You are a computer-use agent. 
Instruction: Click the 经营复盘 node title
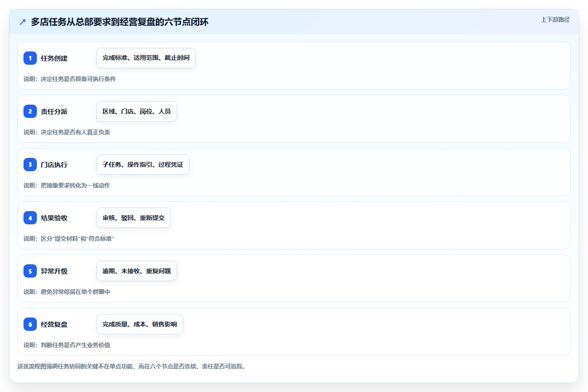coord(54,324)
